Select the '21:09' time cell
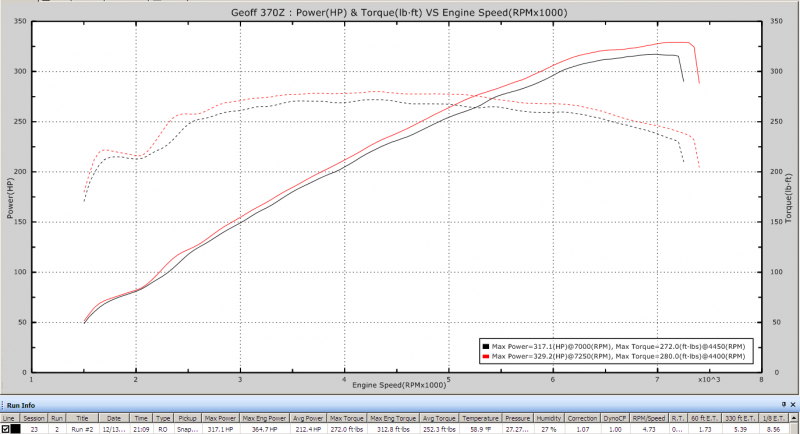This screenshot has width=800, height=434. [141, 429]
